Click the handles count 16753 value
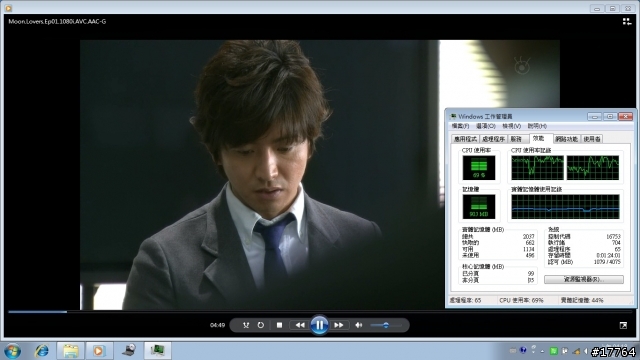The height and width of the screenshot is (360, 640). point(613,237)
